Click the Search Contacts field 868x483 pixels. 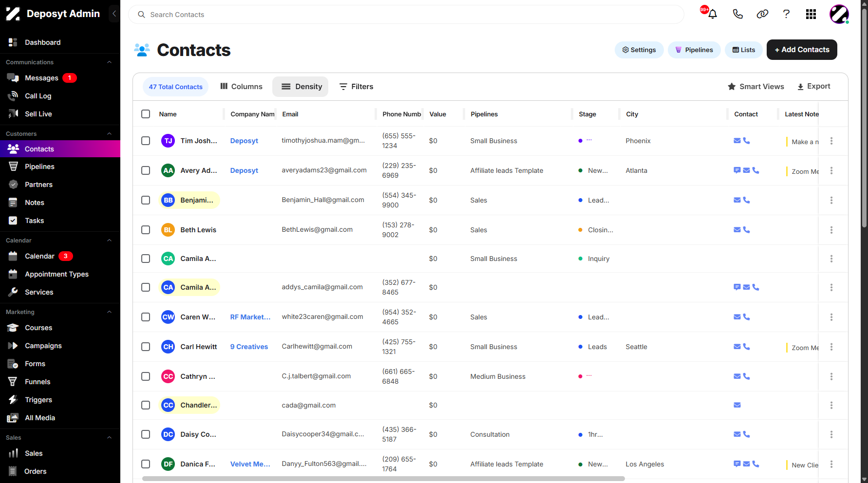pyautogui.click(x=406, y=15)
